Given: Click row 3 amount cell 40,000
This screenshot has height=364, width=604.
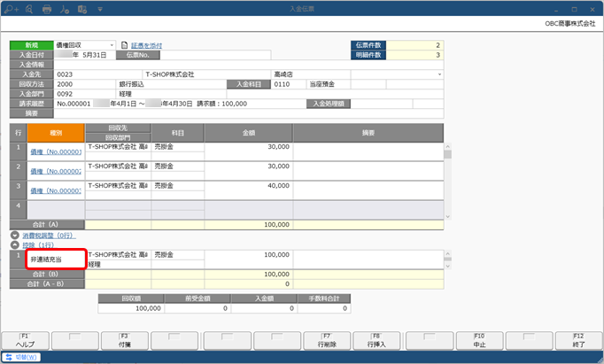Looking at the screenshot, I should [x=249, y=190].
